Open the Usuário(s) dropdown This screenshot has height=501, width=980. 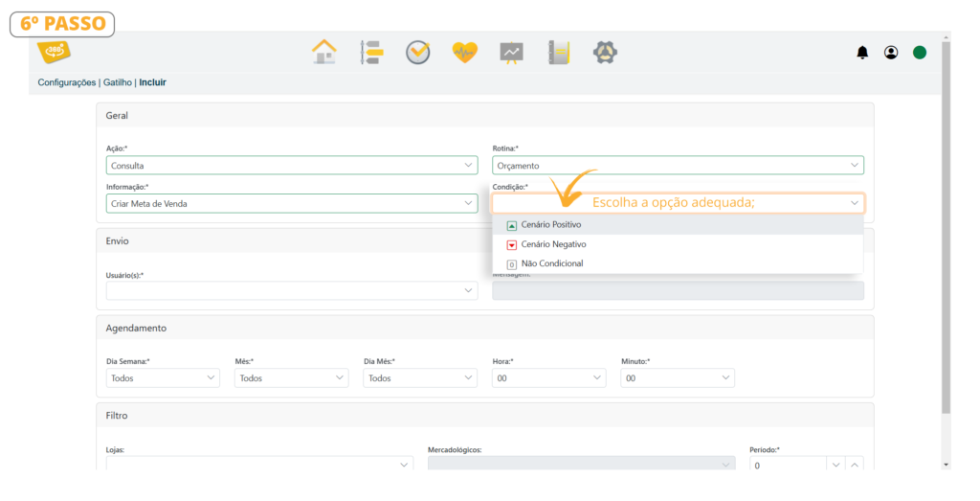click(x=292, y=290)
